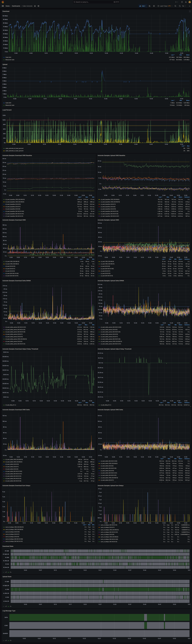Open the help question-mark icon

click(x=182, y=2)
